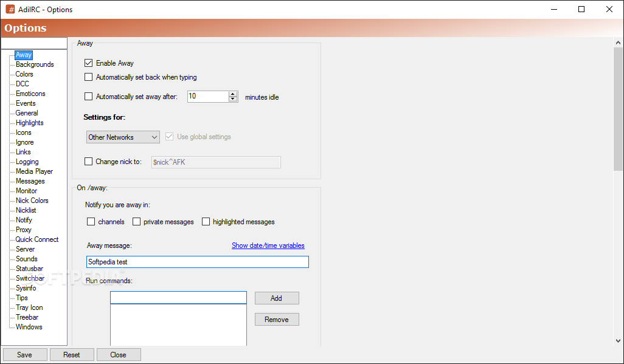Select Nick Colors in the options tree
This screenshot has height=364, width=624.
coord(32,201)
